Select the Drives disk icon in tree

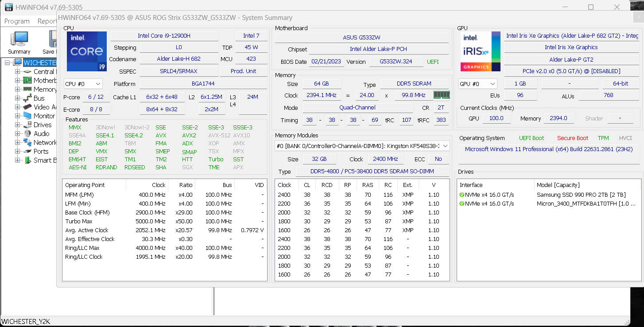click(x=27, y=125)
